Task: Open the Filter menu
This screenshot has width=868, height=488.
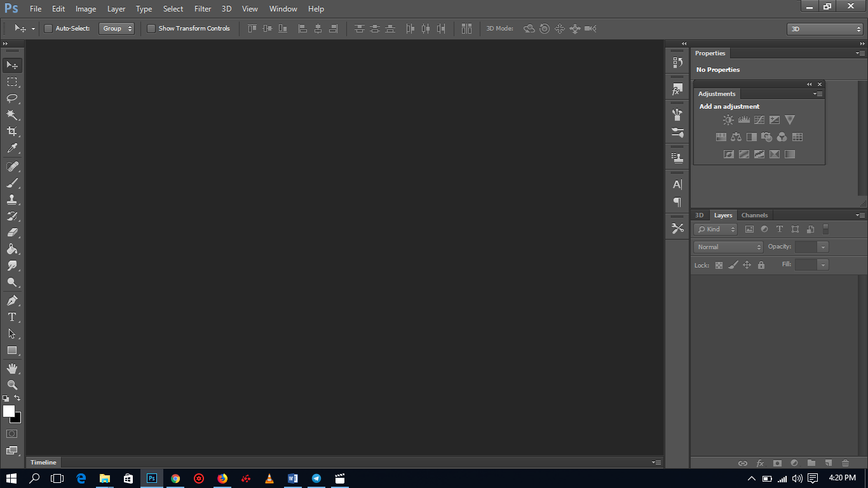Action: coord(203,9)
